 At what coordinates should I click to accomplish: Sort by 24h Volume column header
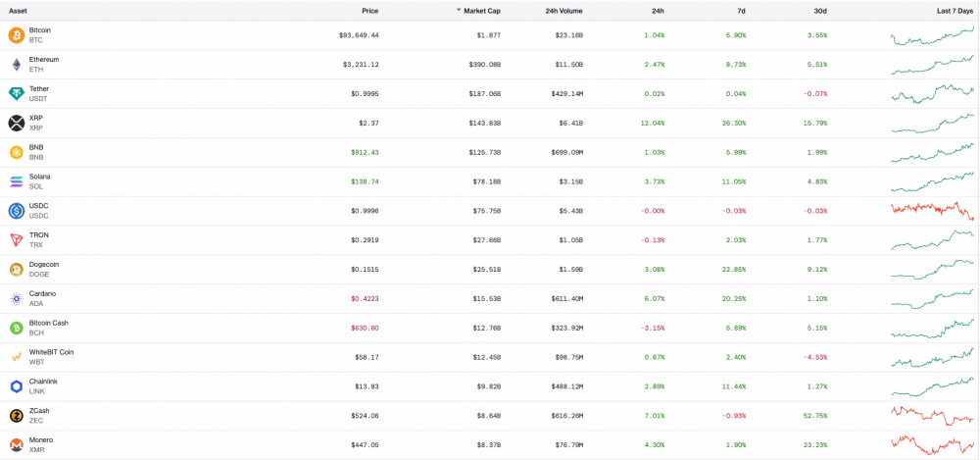[563, 11]
